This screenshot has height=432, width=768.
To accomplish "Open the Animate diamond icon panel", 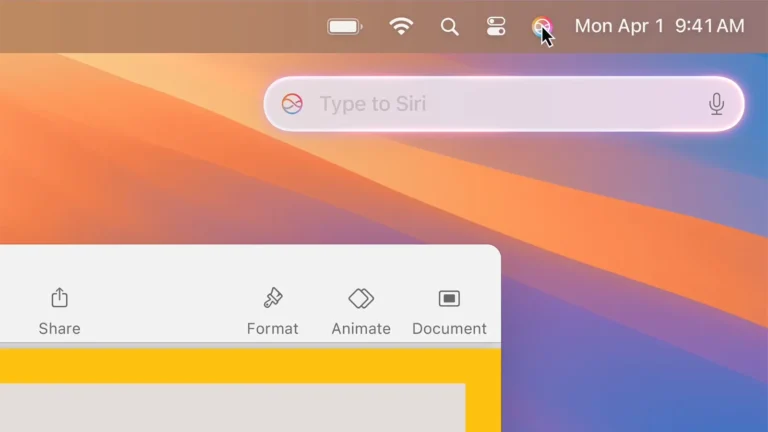I will (x=361, y=298).
